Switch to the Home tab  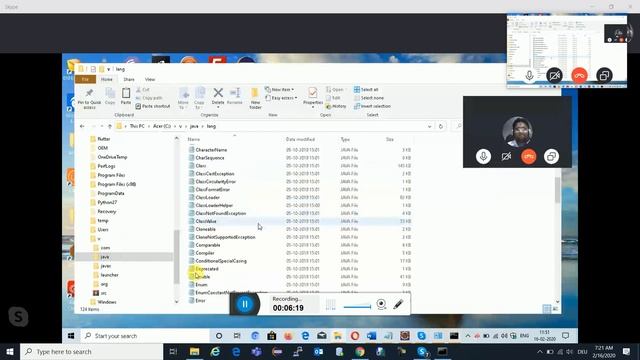pyautogui.click(x=107, y=79)
